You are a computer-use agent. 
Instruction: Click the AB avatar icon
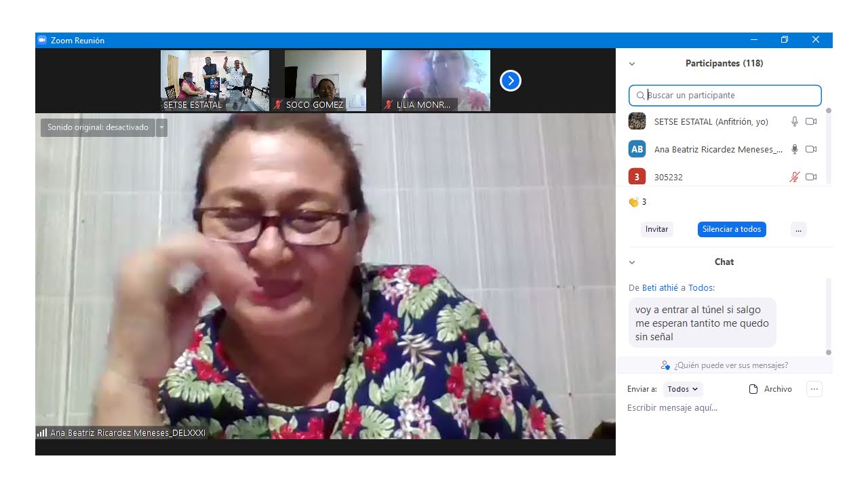(x=637, y=149)
